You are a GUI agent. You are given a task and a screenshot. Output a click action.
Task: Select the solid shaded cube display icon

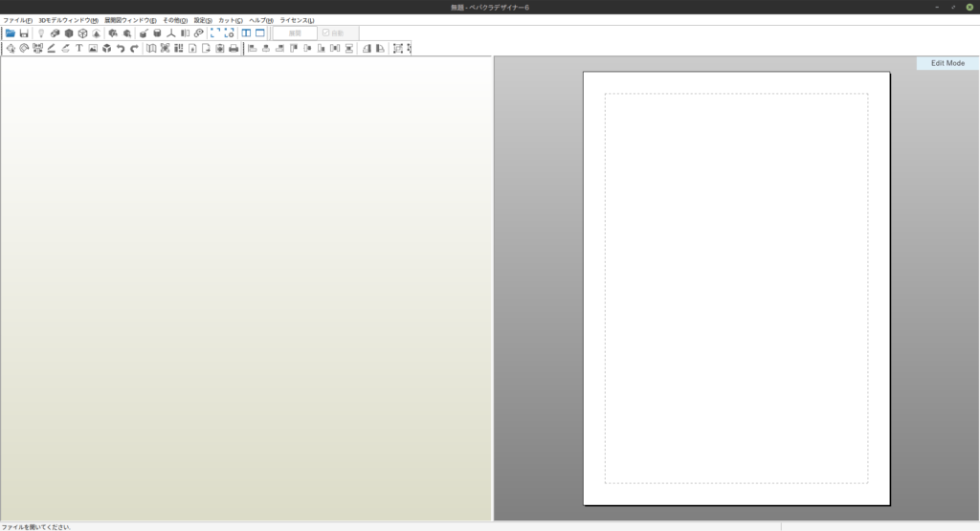[69, 33]
